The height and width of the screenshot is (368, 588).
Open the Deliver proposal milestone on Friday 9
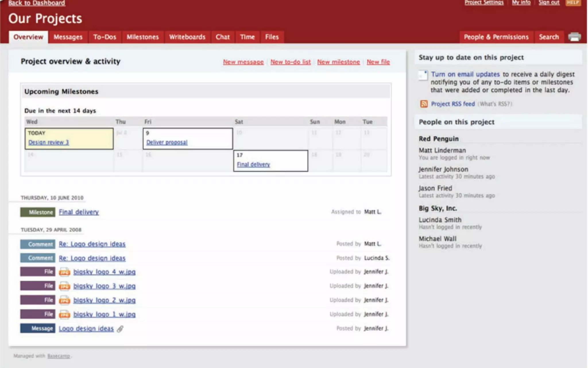[167, 142]
